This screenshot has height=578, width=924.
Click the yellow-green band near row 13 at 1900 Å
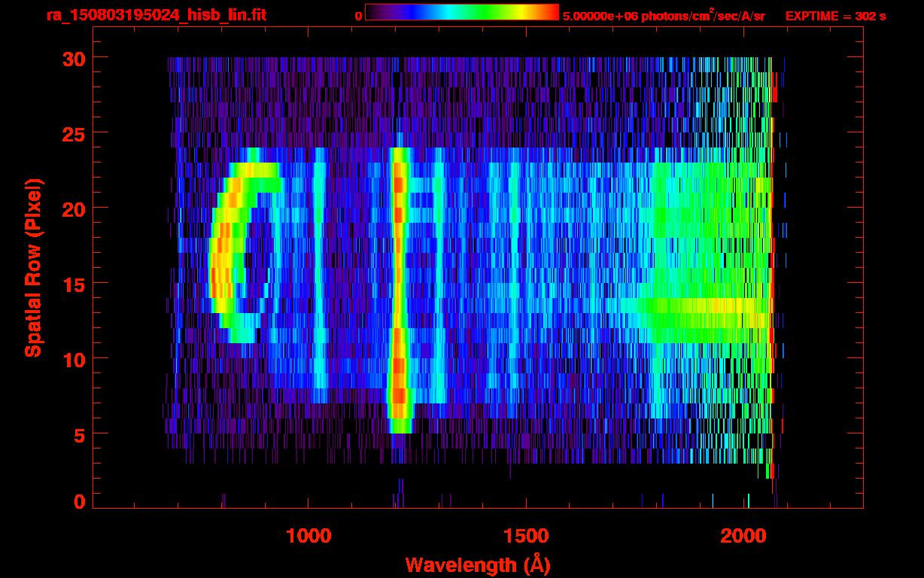tap(704, 306)
